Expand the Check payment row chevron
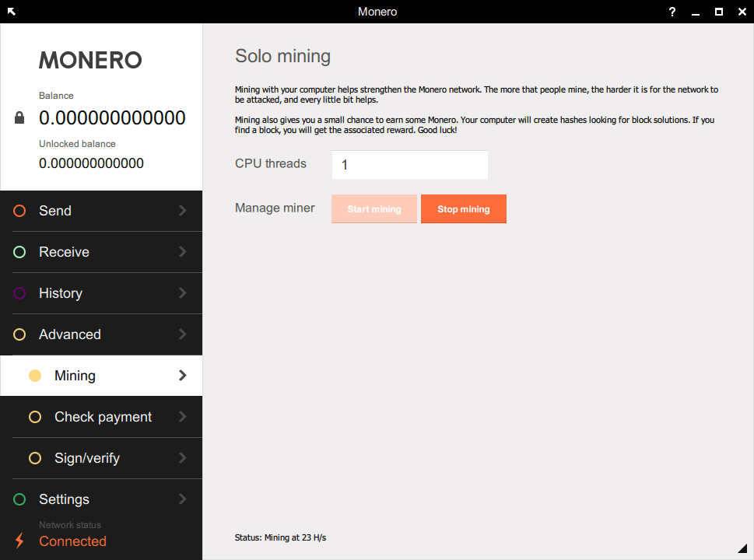The width and height of the screenshot is (754, 560). (x=182, y=417)
